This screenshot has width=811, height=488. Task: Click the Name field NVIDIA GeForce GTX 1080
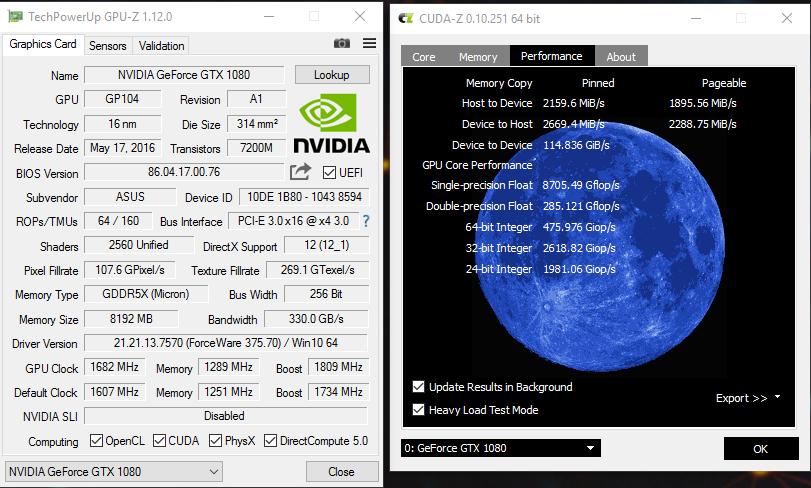pyautogui.click(x=184, y=75)
